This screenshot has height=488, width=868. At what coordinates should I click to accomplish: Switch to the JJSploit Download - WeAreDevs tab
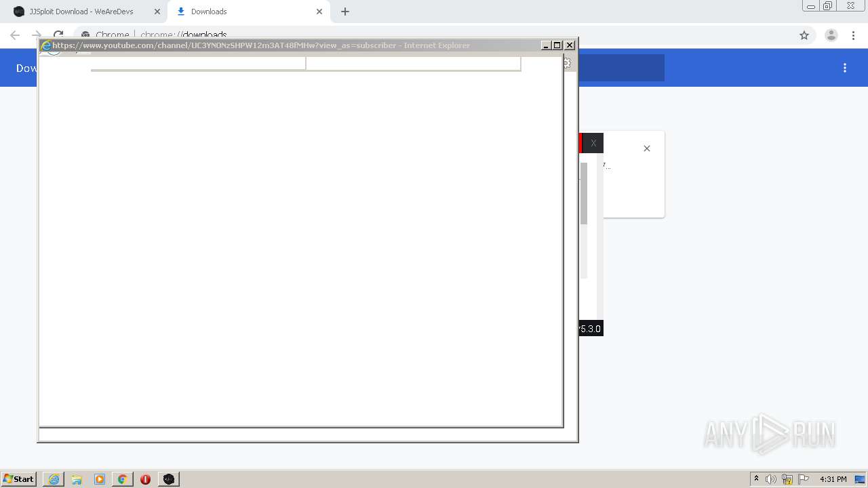(81, 12)
